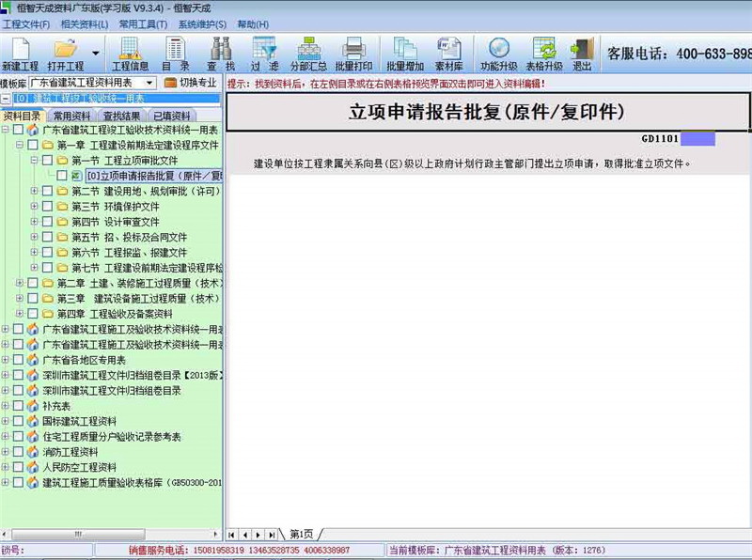Screen dimensions: 752x560
Task: Switch to the 已填资料 tab
Action: point(172,116)
